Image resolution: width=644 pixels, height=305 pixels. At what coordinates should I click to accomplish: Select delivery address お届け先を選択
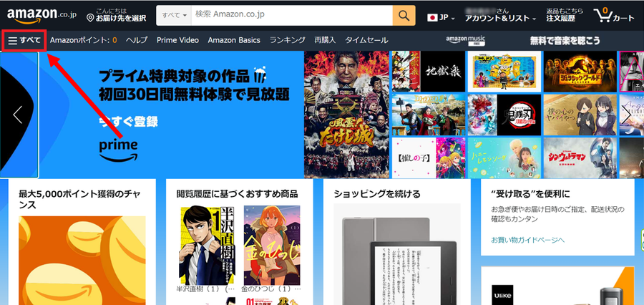click(x=116, y=15)
